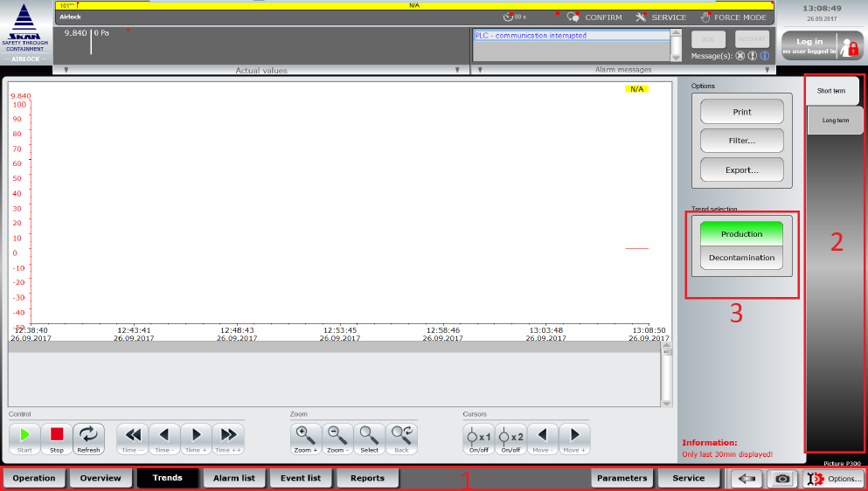
Task: Click the ACK alarm button
Action: (x=708, y=39)
